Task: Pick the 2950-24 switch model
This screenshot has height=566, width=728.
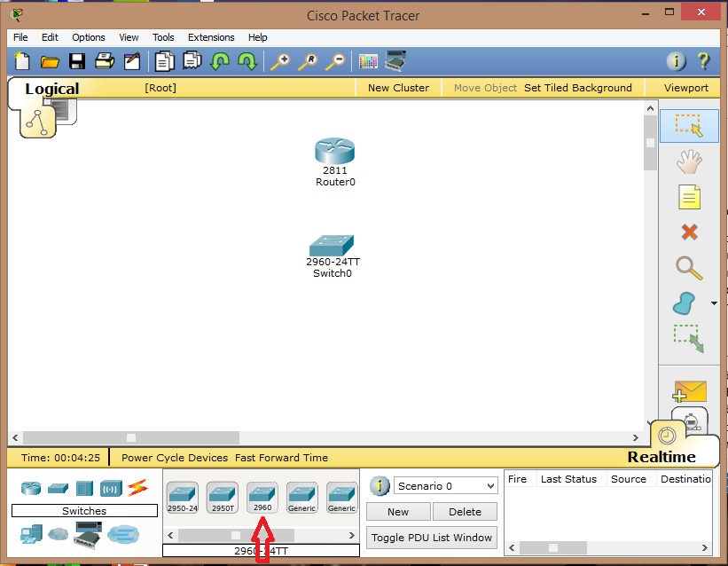Action: click(x=183, y=498)
